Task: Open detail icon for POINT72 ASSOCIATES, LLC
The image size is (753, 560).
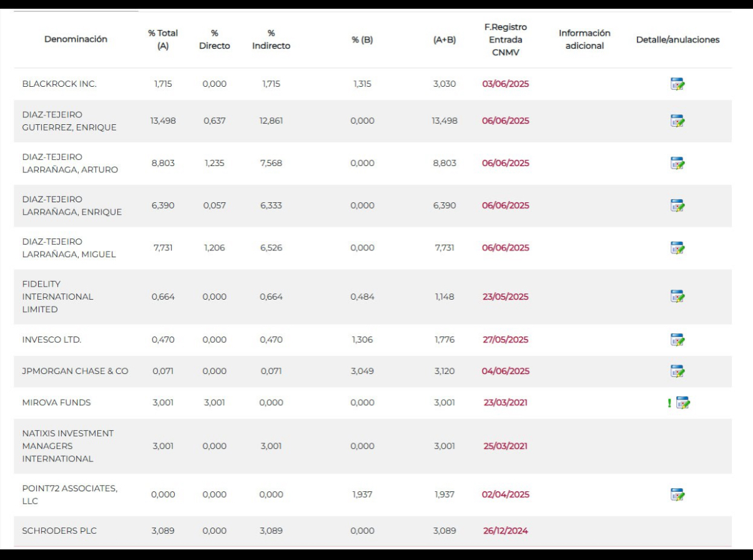Action: pos(677,494)
